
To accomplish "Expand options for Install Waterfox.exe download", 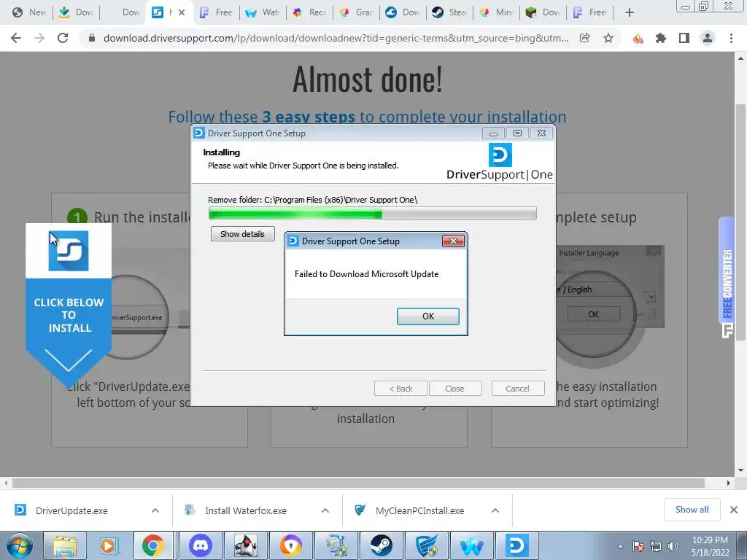I will pyautogui.click(x=325, y=510).
